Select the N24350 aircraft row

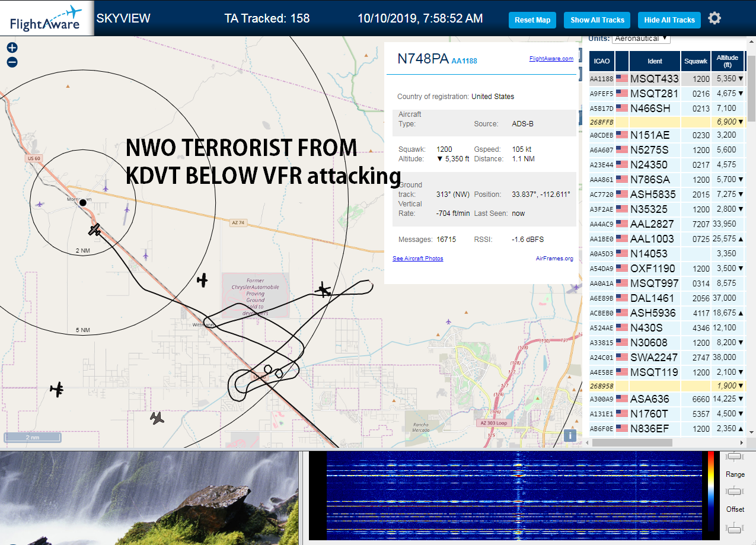click(666, 165)
